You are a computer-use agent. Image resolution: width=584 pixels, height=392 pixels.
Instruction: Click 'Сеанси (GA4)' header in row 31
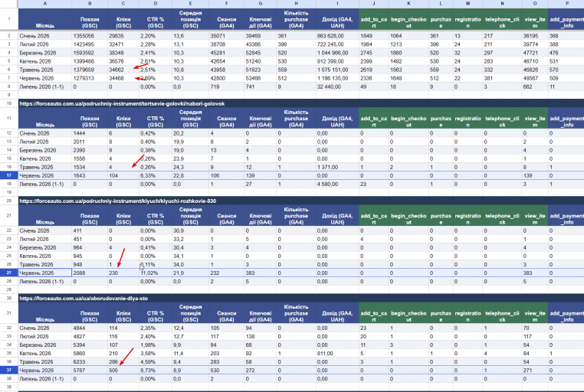coord(226,313)
